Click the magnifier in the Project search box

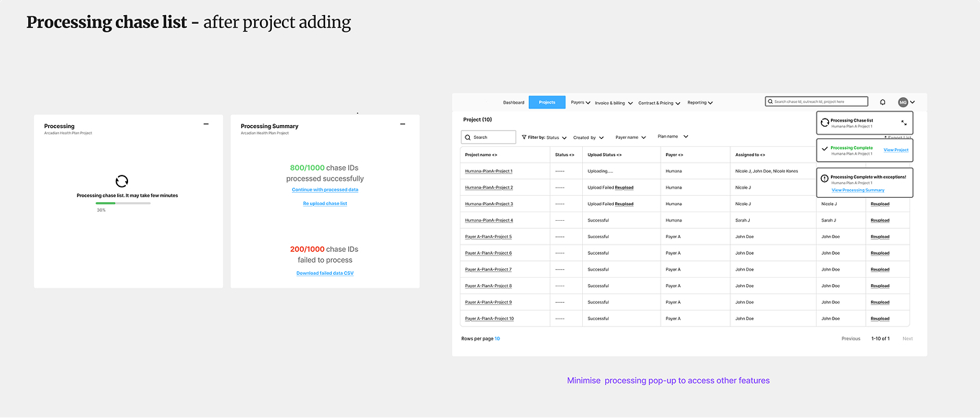click(x=468, y=137)
